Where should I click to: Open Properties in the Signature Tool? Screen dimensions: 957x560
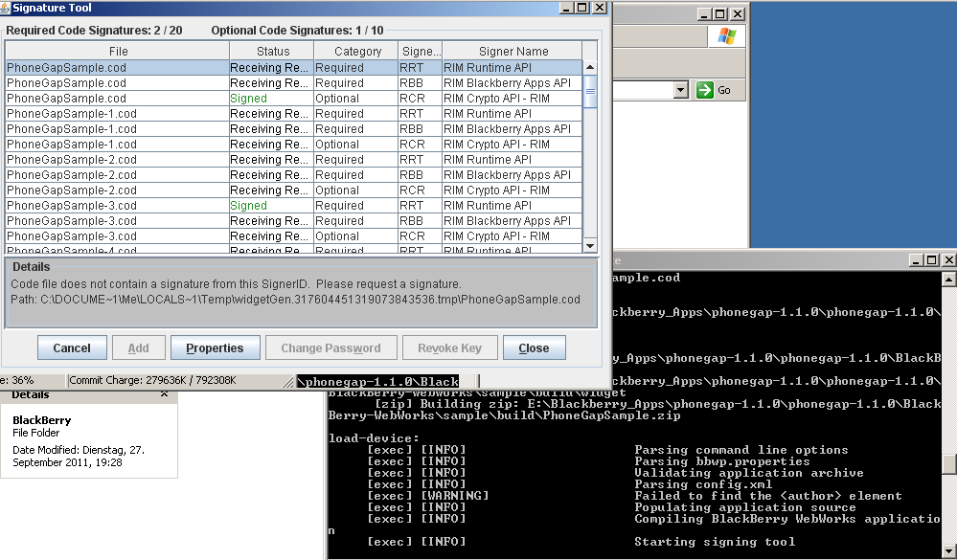[215, 347]
